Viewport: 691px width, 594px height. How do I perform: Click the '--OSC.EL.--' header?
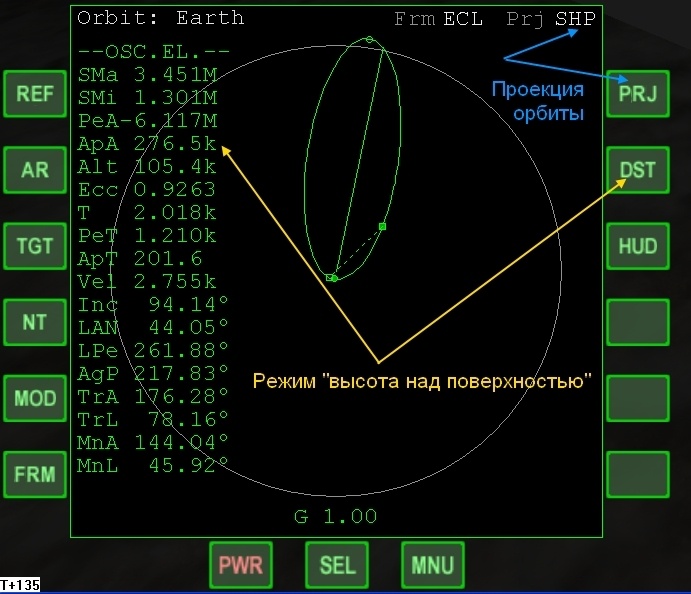153,52
